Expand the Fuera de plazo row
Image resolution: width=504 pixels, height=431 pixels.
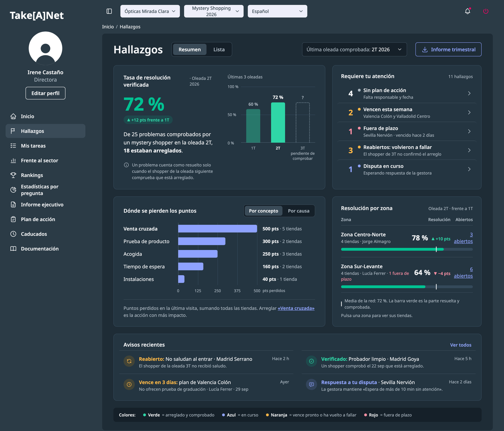point(407,131)
